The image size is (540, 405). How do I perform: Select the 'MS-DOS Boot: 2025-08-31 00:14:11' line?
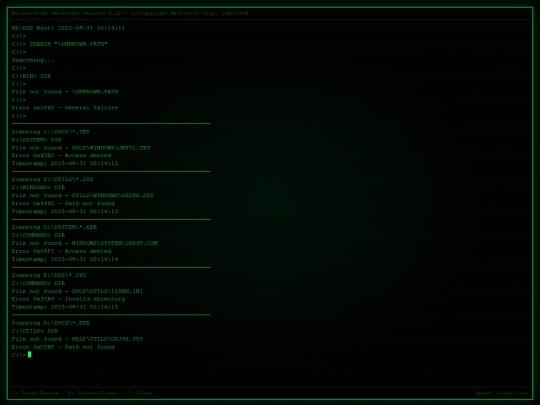coord(68,28)
